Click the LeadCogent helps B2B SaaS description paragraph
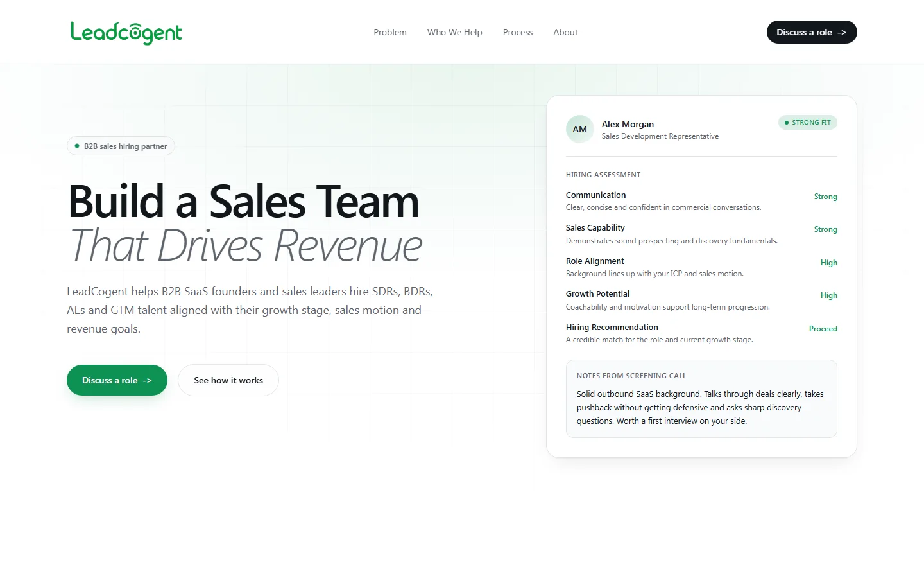This screenshot has width=924, height=578. 250,310
